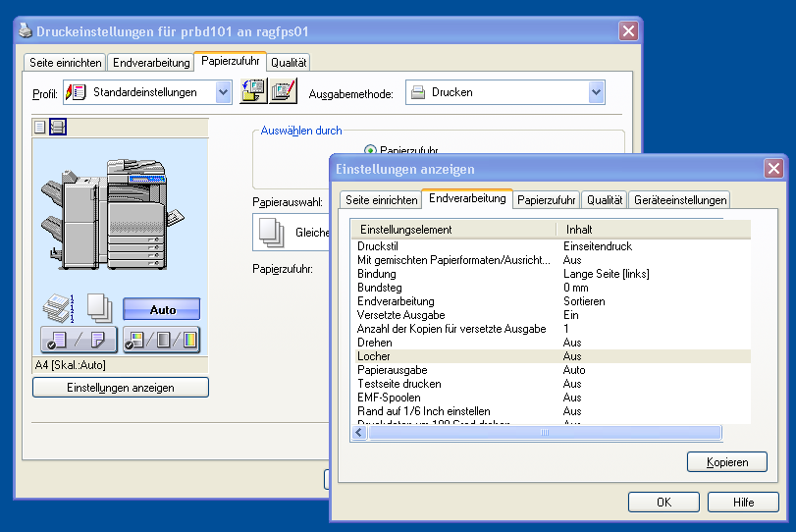Click the Hilfe button
796x532 pixels.
pyautogui.click(x=743, y=502)
